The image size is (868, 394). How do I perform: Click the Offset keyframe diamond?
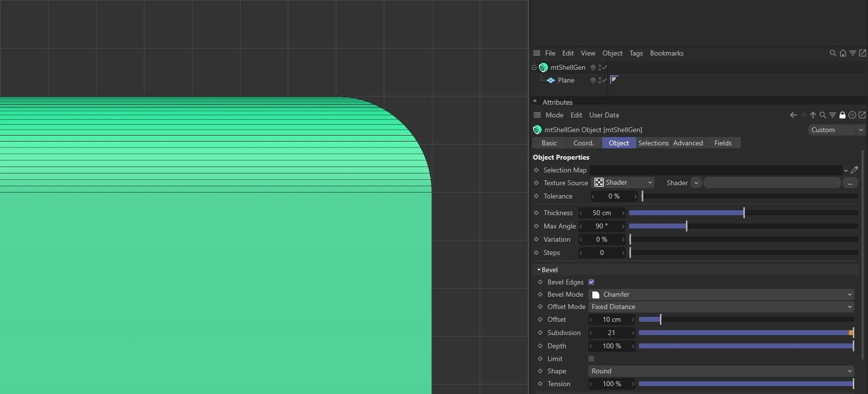click(x=540, y=319)
